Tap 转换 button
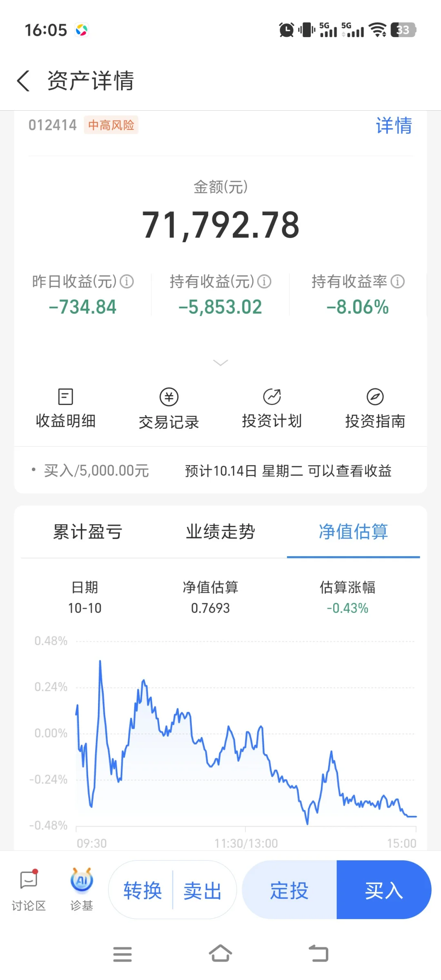Viewport: 441px width, 980px height. click(143, 891)
